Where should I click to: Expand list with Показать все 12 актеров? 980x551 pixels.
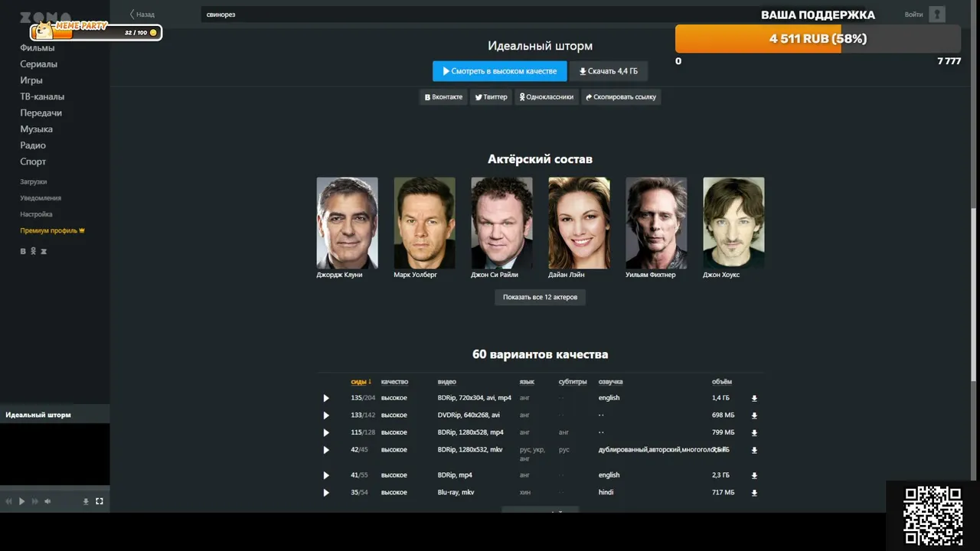click(541, 297)
